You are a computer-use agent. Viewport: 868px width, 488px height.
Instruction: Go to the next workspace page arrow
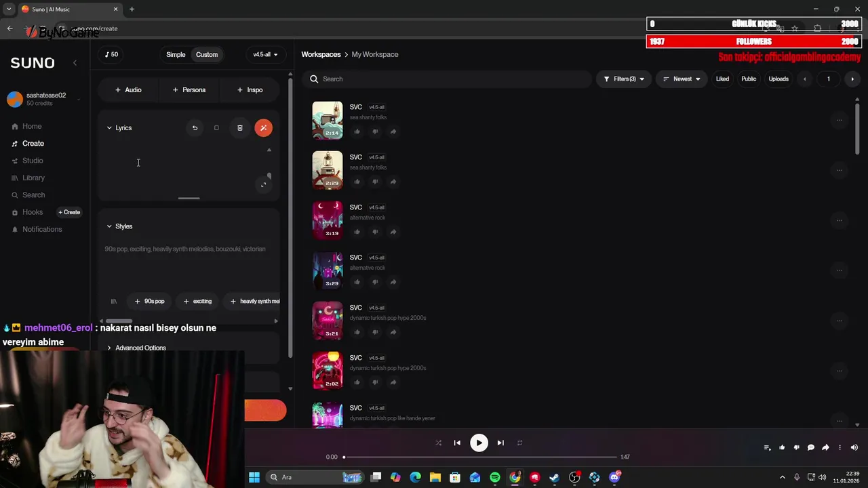click(x=852, y=79)
